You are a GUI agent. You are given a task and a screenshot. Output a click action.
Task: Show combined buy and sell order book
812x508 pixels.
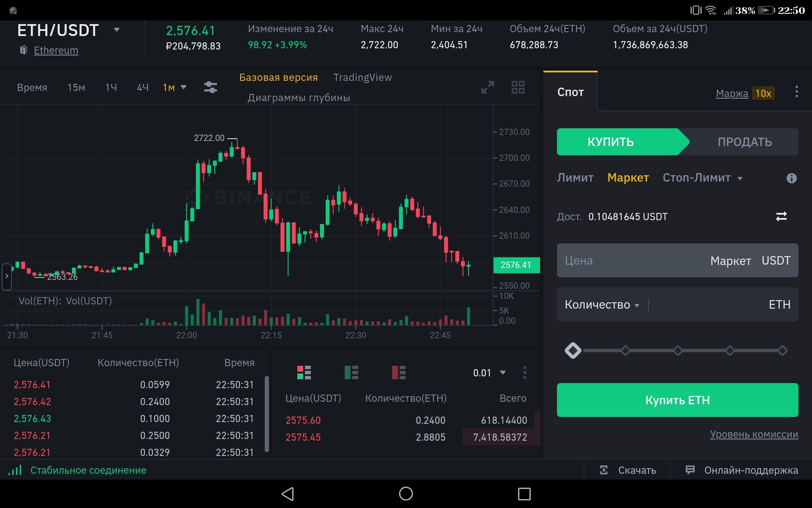pyautogui.click(x=304, y=373)
